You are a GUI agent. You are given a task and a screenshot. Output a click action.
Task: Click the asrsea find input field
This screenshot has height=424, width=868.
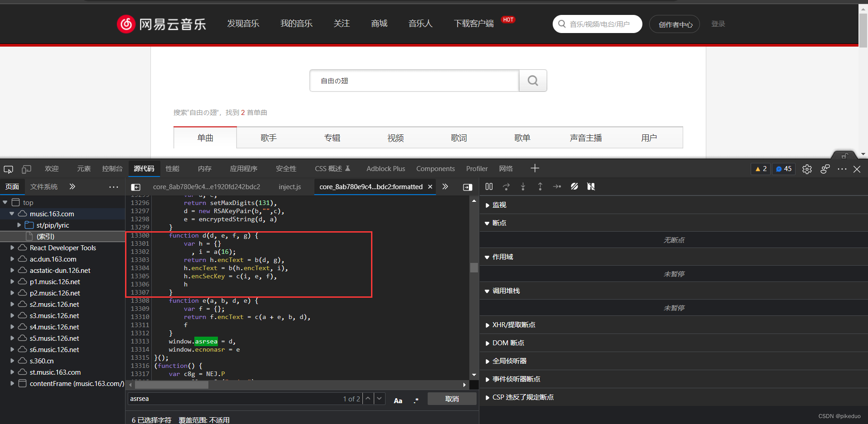tap(236, 399)
